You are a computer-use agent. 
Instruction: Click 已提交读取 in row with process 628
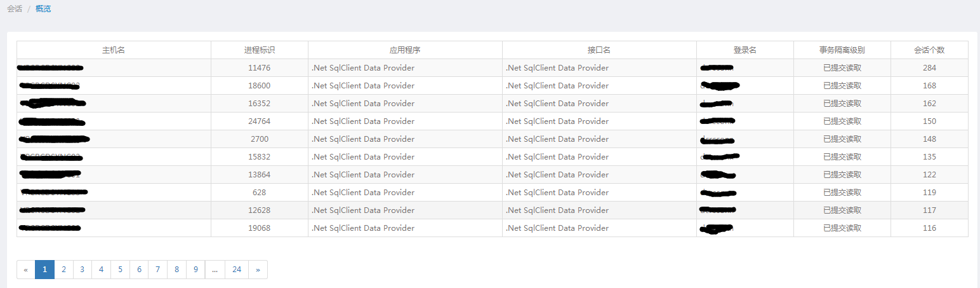pos(842,193)
